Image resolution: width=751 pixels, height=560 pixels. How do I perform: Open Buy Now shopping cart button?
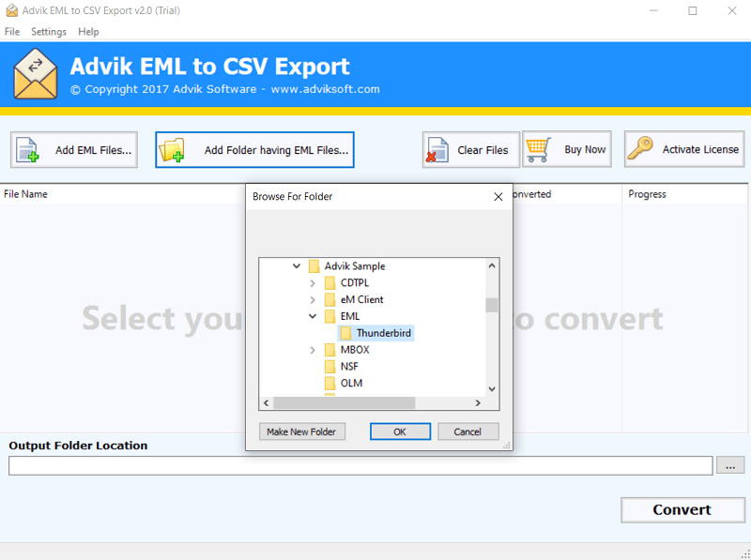click(567, 149)
